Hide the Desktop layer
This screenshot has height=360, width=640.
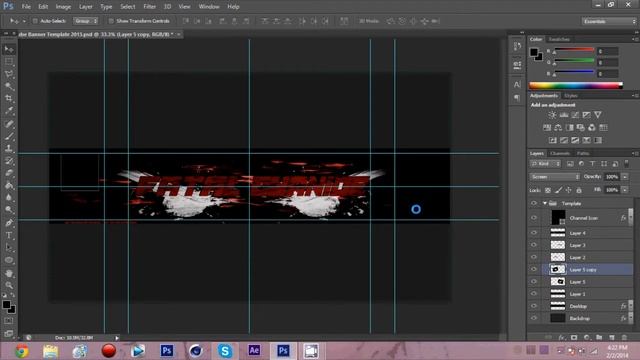[x=534, y=306]
